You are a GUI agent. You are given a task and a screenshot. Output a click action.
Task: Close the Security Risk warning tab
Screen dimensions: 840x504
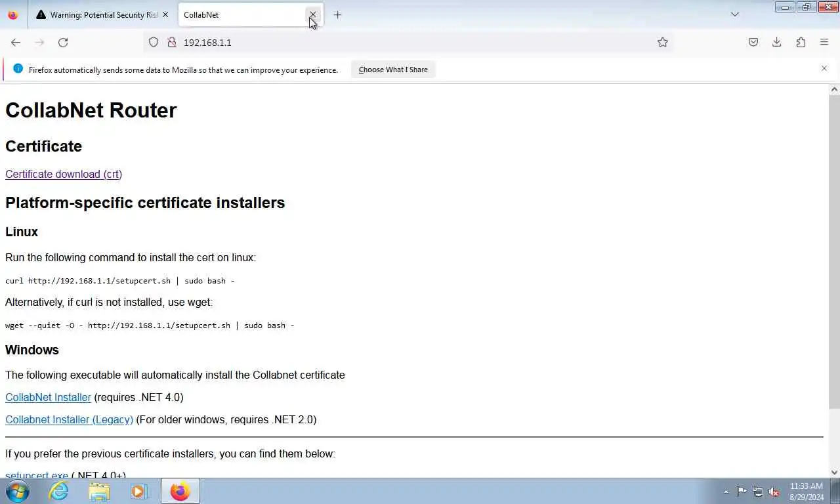pos(165,14)
